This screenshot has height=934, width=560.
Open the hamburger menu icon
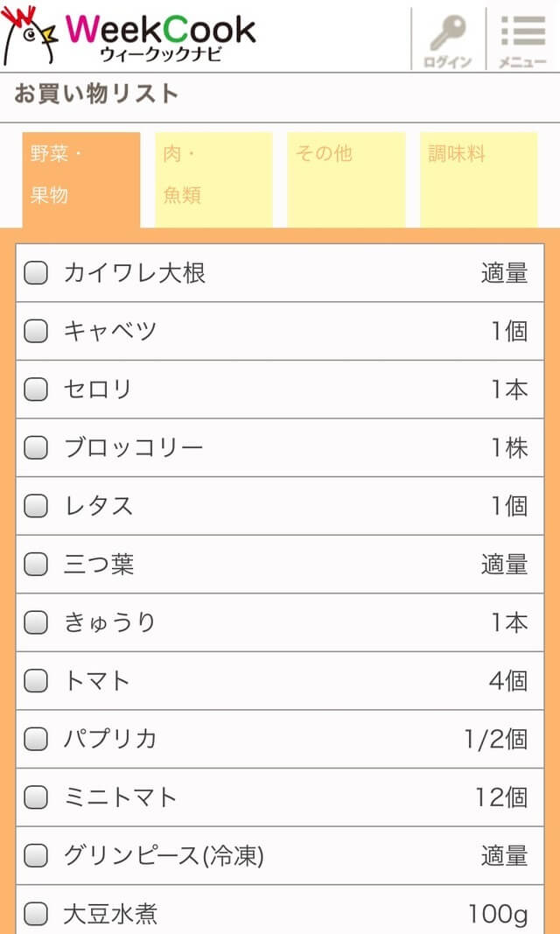[x=522, y=38]
